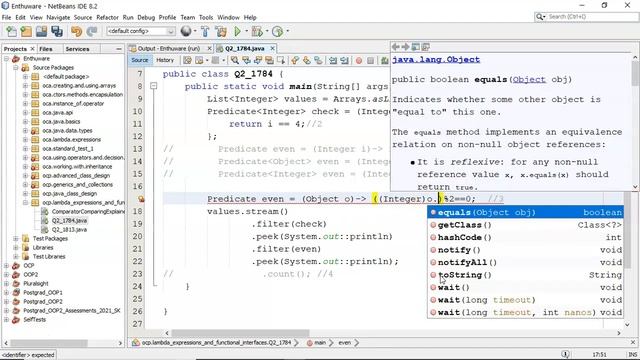
Task: Click the main breadcrumb in navigator bar
Action: (320, 343)
